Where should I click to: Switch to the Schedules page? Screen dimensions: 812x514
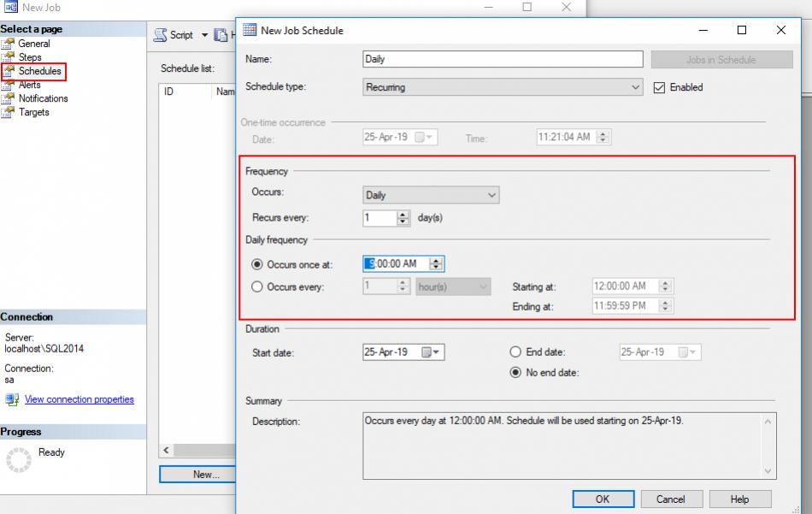(x=39, y=70)
